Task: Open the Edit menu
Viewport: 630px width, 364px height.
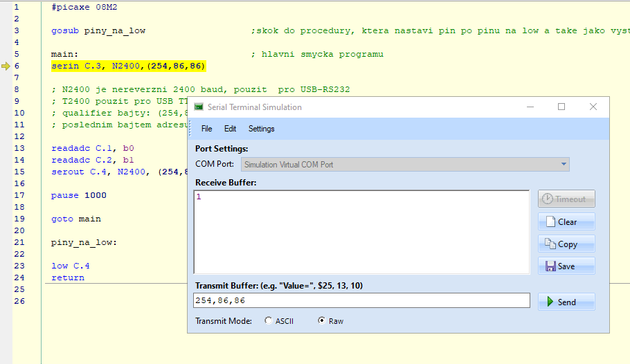Action: point(230,129)
